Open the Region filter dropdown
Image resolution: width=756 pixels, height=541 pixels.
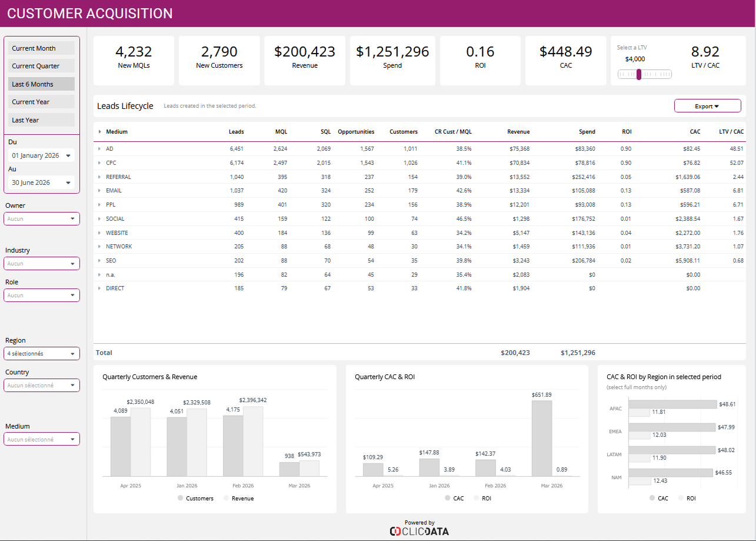(42, 354)
